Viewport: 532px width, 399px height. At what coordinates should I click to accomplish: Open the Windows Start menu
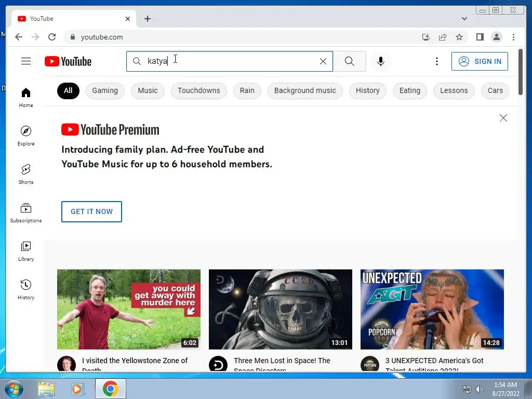(13, 389)
